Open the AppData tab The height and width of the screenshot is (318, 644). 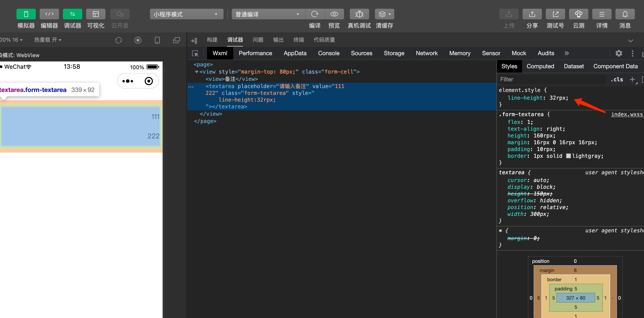tap(295, 53)
